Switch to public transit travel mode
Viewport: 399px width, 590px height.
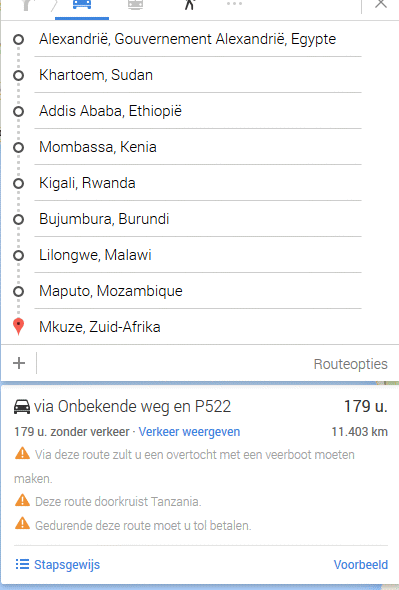coord(135,5)
